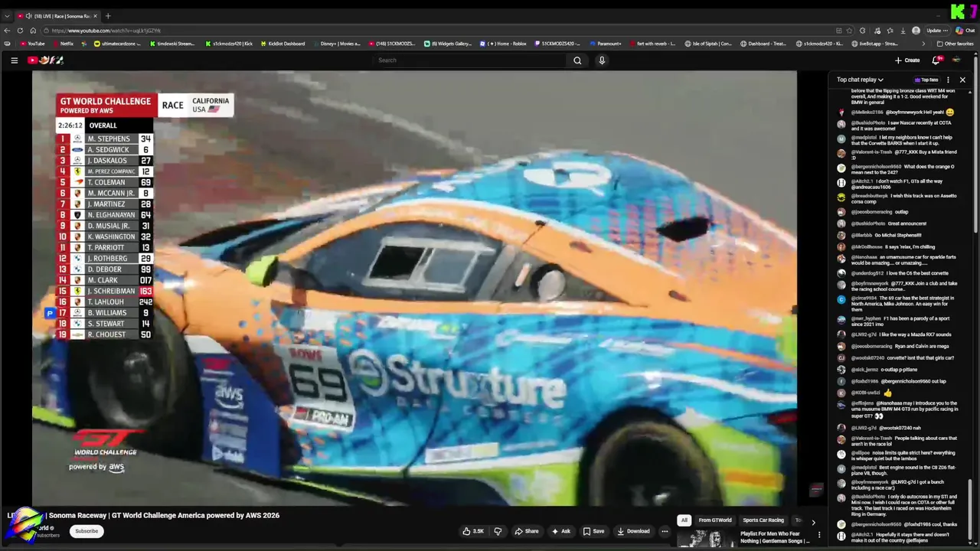Select the All filter chip
This screenshot has height=551, width=980.
click(684, 520)
